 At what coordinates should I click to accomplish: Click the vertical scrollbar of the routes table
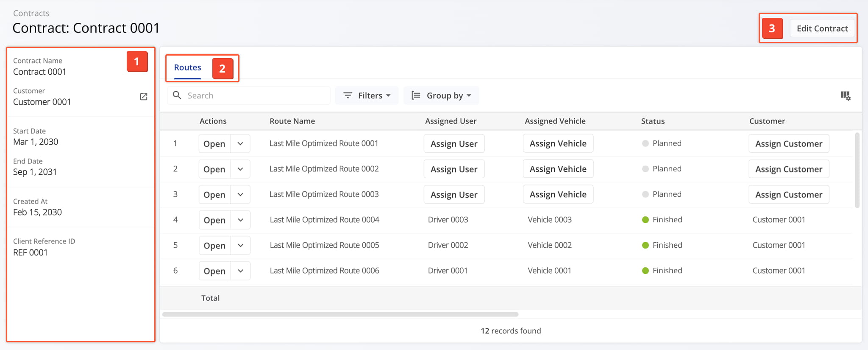coord(857,170)
